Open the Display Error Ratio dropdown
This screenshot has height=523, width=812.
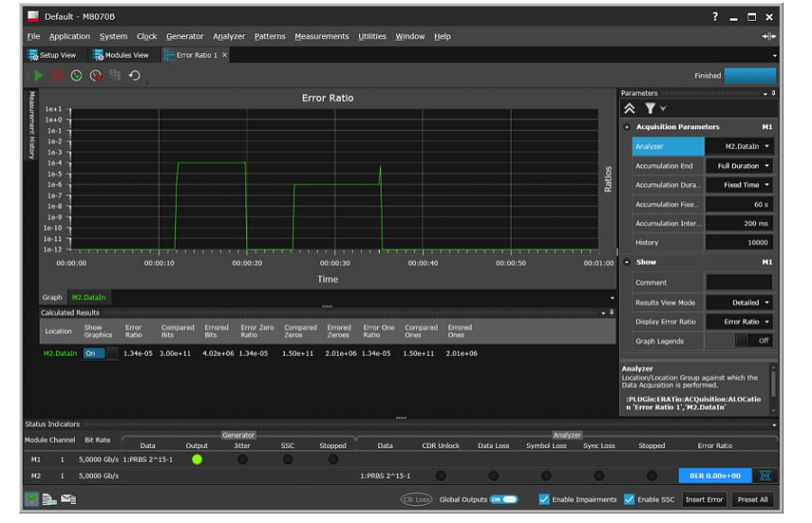740,322
